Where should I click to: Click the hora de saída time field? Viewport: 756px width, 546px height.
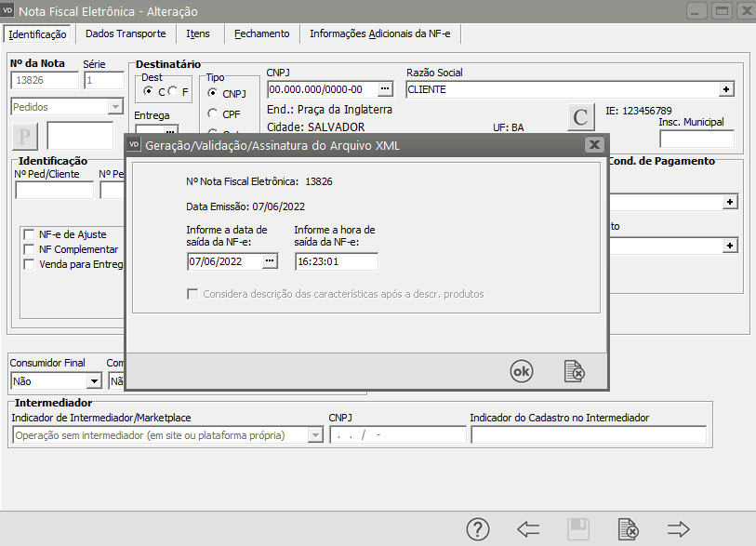(x=336, y=262)
